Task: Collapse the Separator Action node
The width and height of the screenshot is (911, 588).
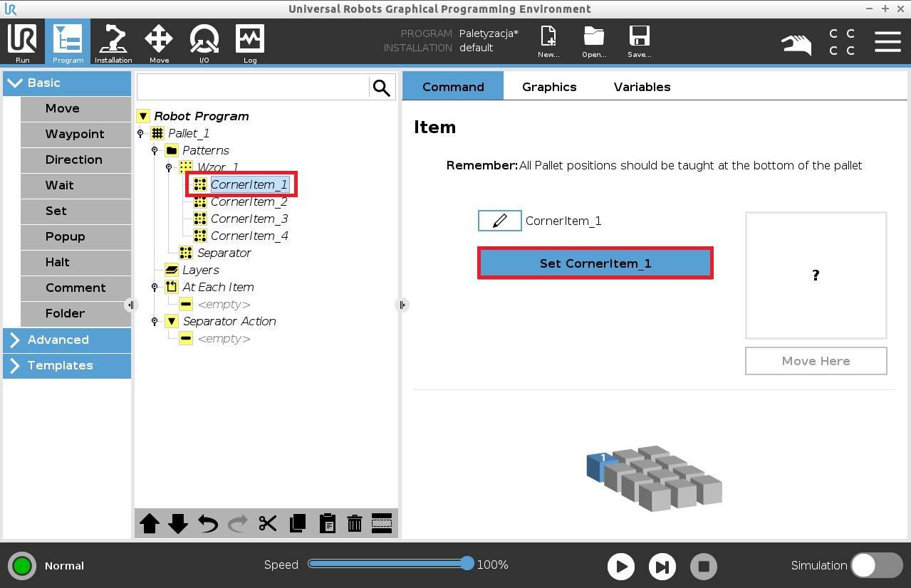Action: (x=155, y=321)
